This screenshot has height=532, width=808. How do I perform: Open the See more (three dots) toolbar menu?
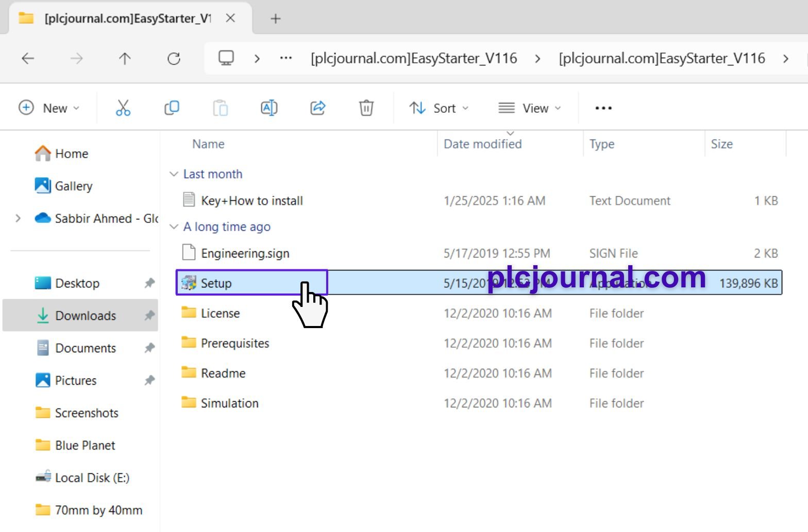tap(603, 108)
